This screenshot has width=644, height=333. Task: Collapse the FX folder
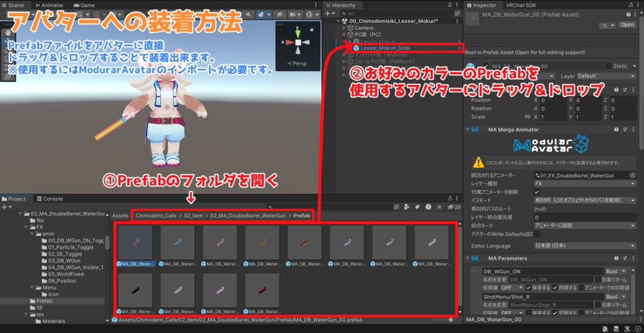click(x=27, y=227)
